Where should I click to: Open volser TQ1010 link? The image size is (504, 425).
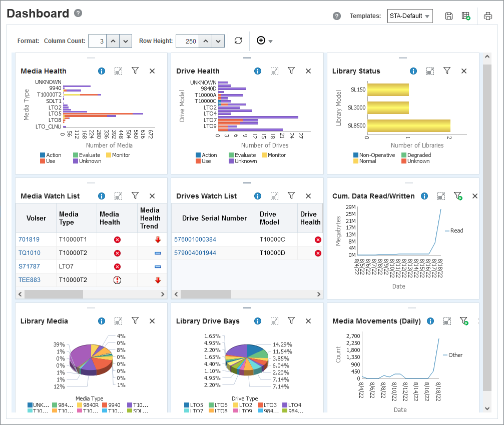pyautogui.click(x=29, y=252)
